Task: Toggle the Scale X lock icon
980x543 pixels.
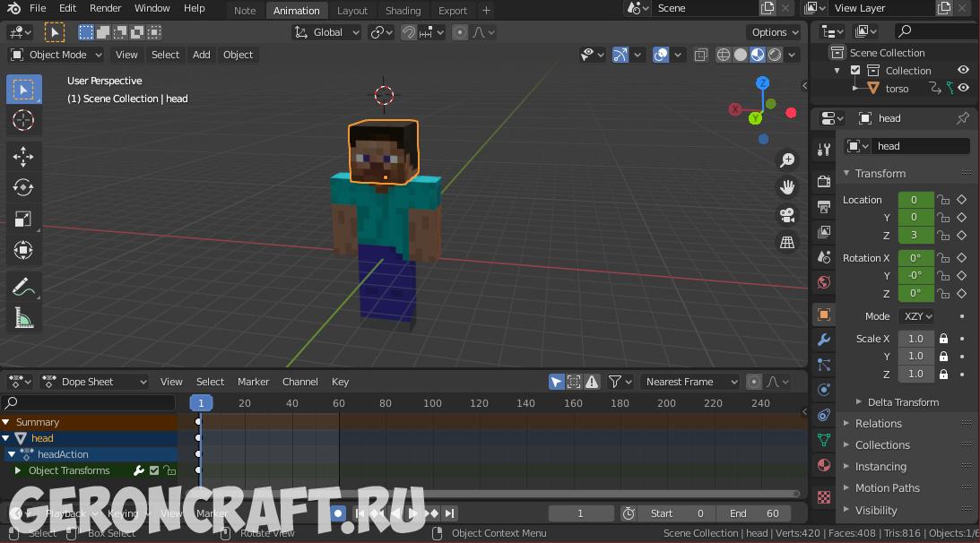Action: pyautogui.click(x=943, y=339)
